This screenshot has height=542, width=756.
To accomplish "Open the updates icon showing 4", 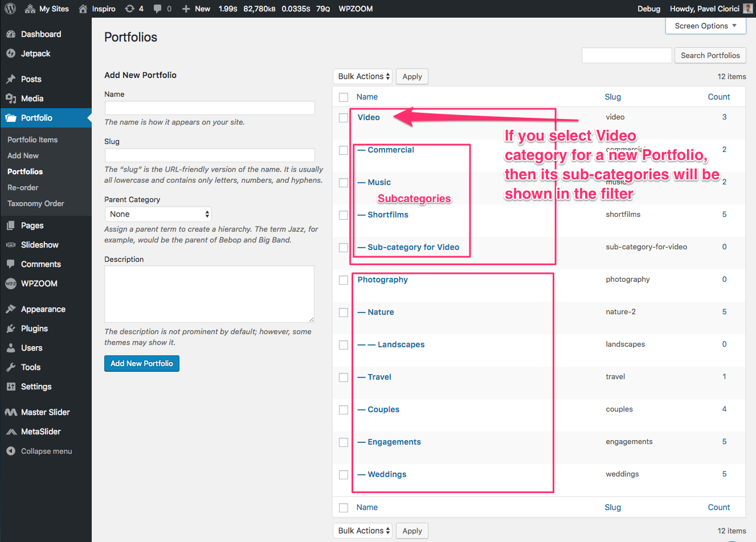I will pyautogui.click(x=130, y=9).
